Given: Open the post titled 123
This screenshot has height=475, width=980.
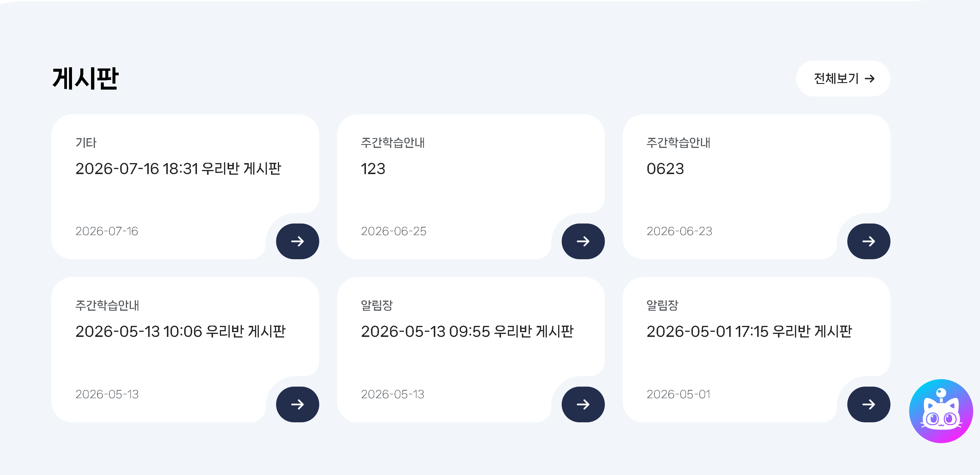Looking at the screenshot, I should tap(373, 169).
